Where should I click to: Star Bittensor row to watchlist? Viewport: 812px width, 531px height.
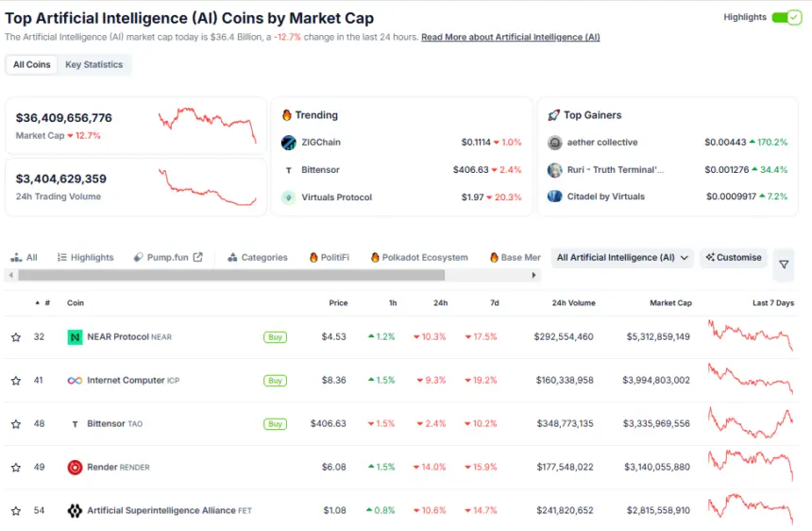coord(16,424)
